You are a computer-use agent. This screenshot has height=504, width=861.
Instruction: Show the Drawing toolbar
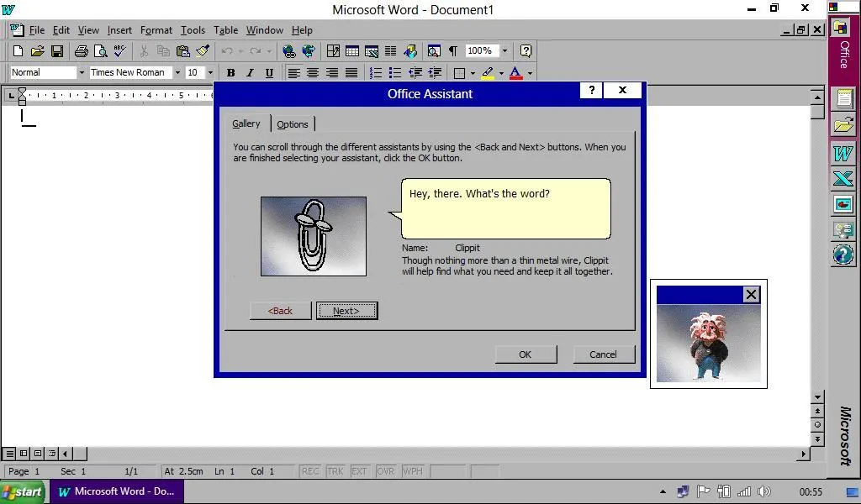410,50
